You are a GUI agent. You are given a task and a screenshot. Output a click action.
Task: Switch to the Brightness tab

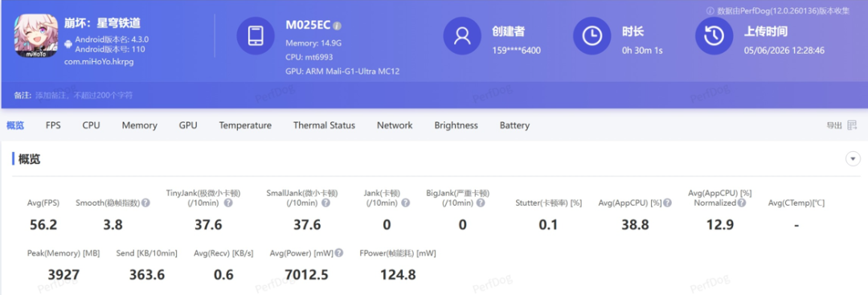[457, 125]
